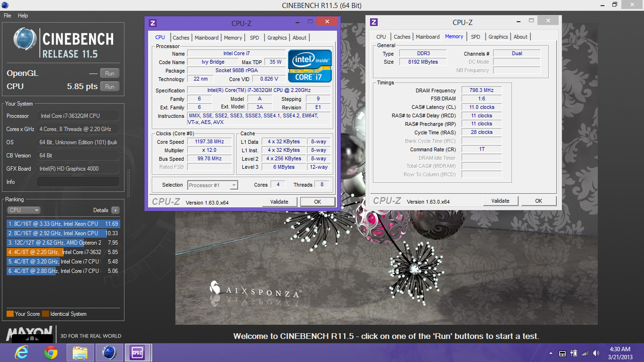Select rank 2 Xeon 2.92 GHz entry
Screen dimensions: 644x362
(64, 233)
